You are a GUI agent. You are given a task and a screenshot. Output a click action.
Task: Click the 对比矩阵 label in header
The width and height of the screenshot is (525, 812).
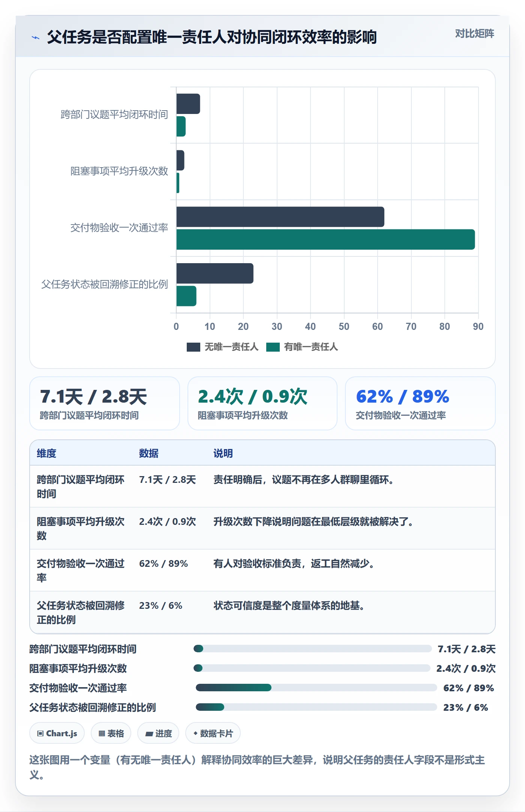[474, 34]
